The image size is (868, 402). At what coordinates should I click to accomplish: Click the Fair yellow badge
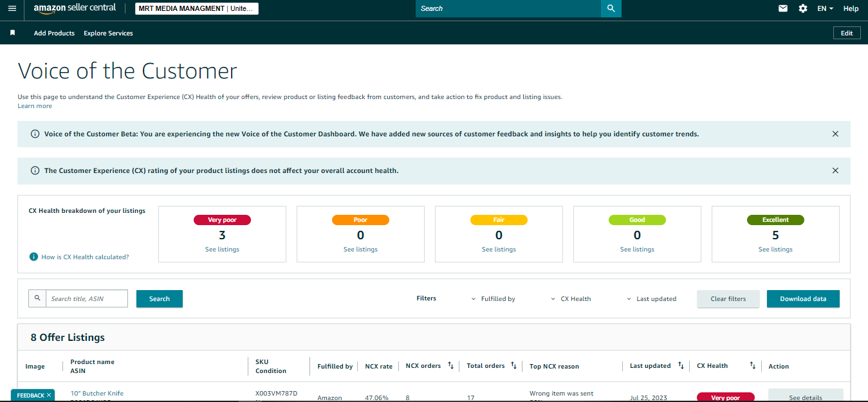coord(499,220)
